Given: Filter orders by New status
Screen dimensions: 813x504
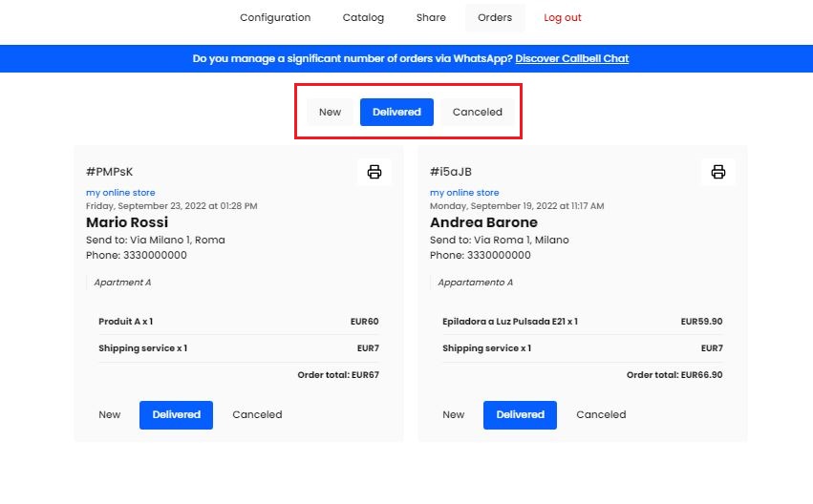Looking at the screenshot, I should (330, 112).
